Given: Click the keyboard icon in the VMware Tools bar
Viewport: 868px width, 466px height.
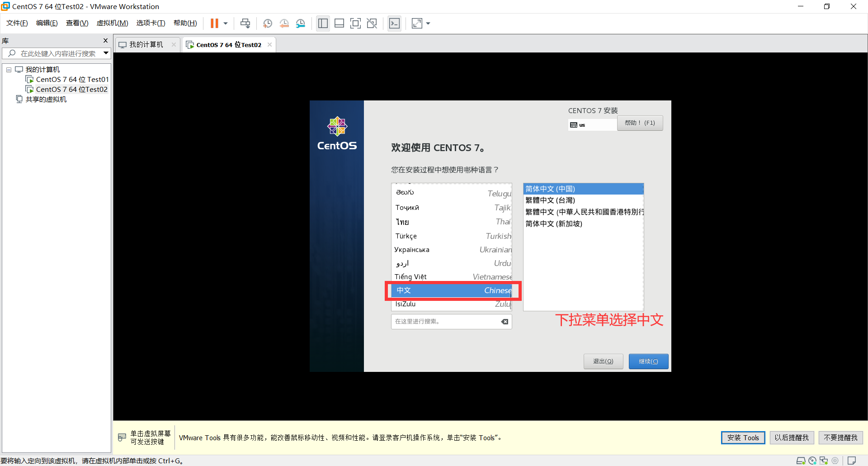Looking at the screenshot, I should coord(122,437).
